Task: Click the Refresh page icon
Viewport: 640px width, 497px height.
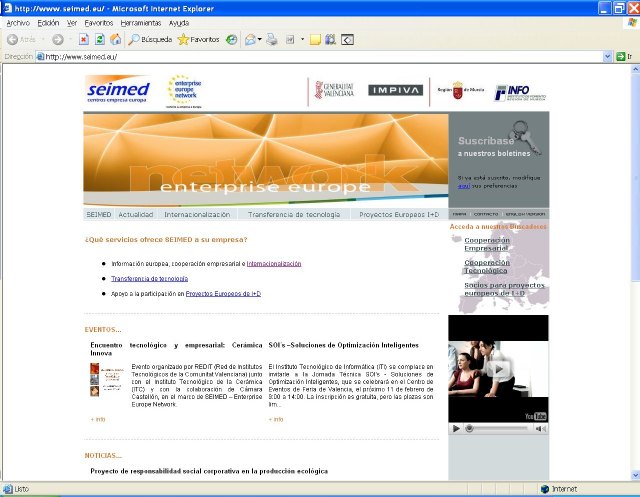Action: [x=99, y=40]
